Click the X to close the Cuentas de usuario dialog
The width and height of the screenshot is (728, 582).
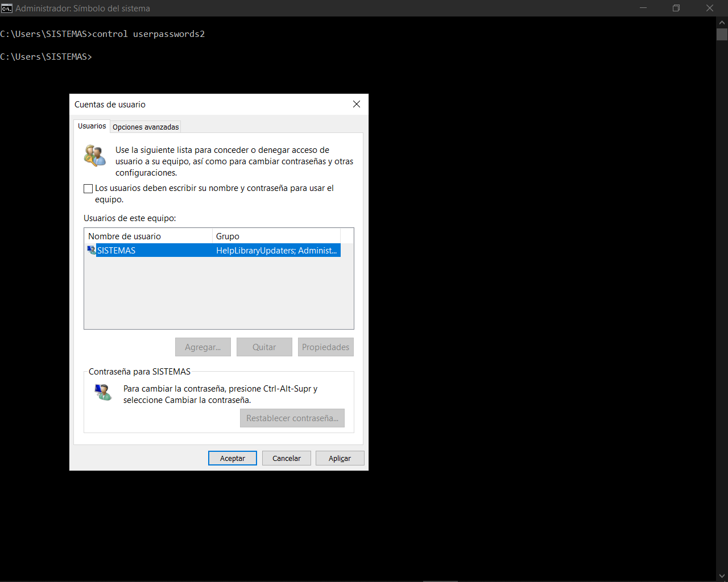(x=357, y=104)
